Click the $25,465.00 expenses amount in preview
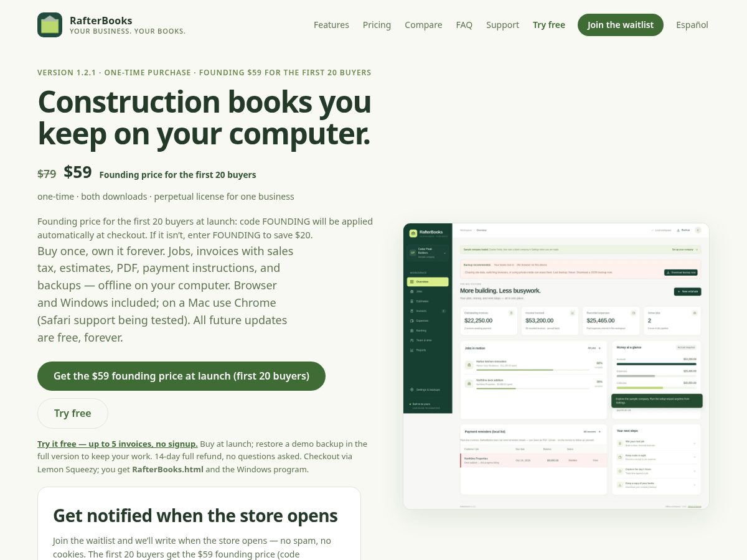Image resolution: width=747 pixels, height=560 pixels. pos(601,320)
